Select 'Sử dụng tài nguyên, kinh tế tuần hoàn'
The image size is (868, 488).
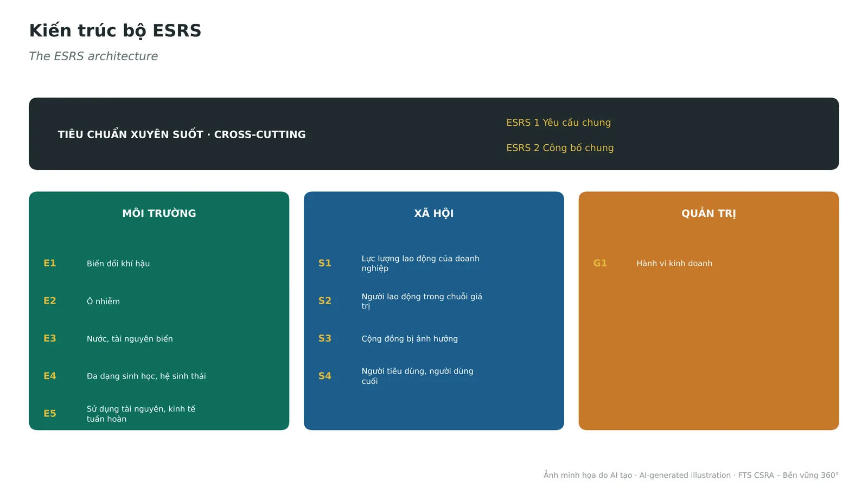(141, 414)
